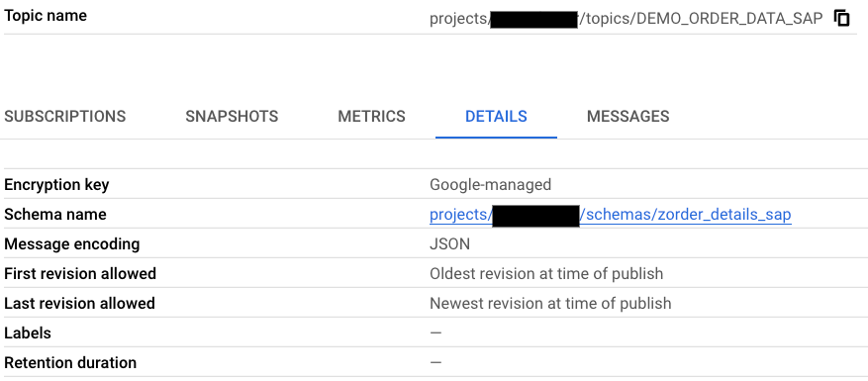
Task: Open the zorder_details_sap schema link
Action: pyautogui.click(x=610, y=215)
